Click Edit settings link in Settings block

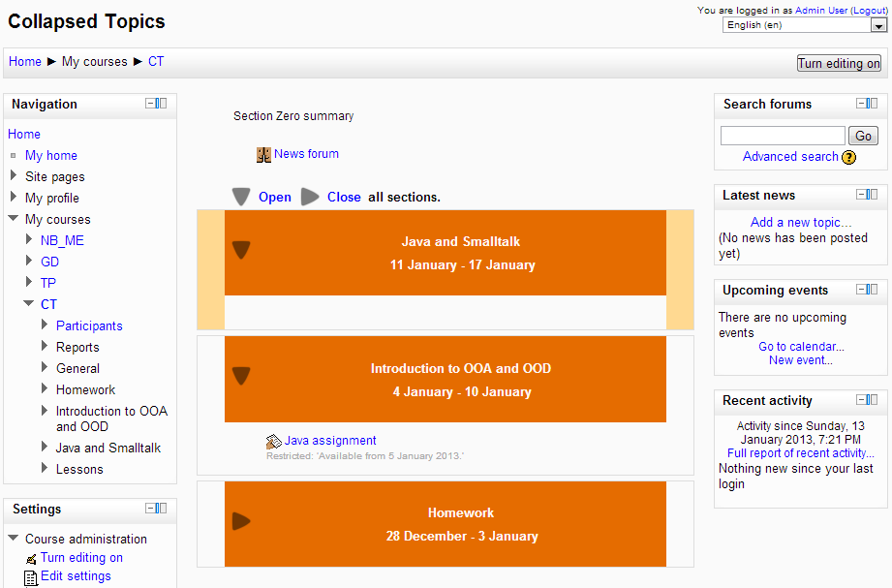tap(76, 576)
